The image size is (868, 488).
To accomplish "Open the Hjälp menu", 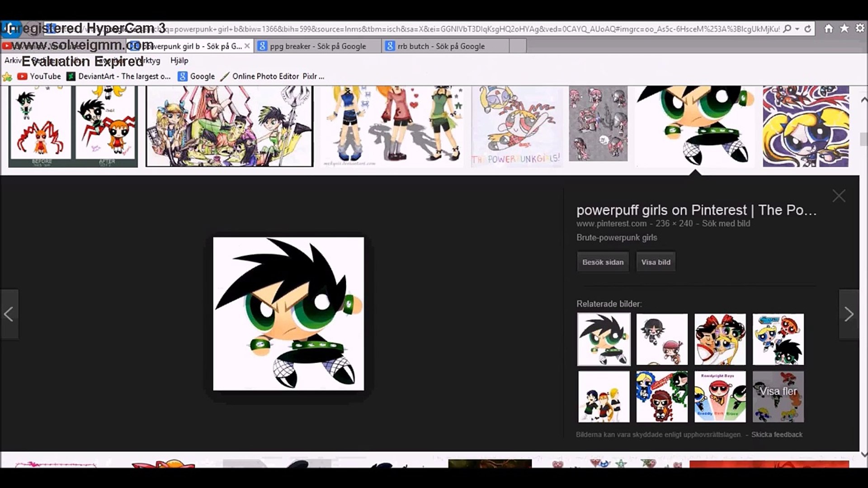I will 179,61.
